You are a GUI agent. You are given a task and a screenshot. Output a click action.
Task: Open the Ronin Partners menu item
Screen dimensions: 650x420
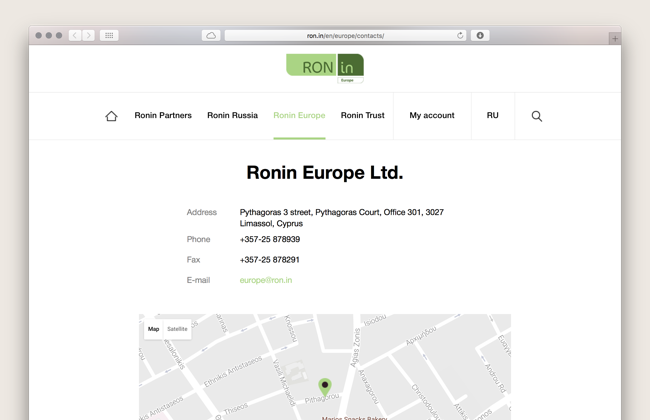pyautogui.click(x=163, y=116)
